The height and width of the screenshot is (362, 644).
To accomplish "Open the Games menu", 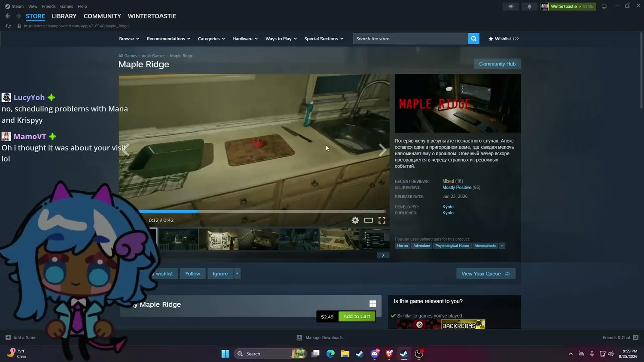I will coord(66,6).
